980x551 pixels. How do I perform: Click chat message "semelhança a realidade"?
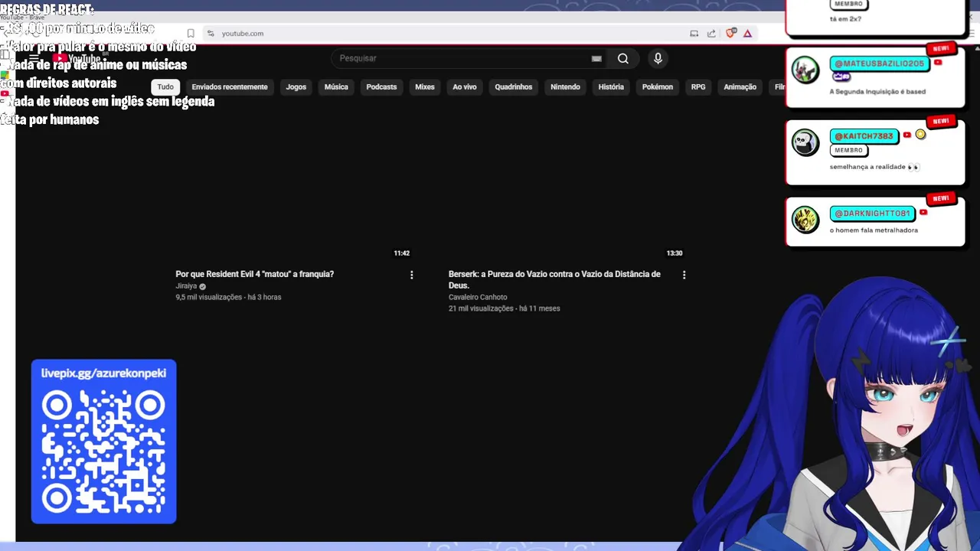click(x=874, y=167)
